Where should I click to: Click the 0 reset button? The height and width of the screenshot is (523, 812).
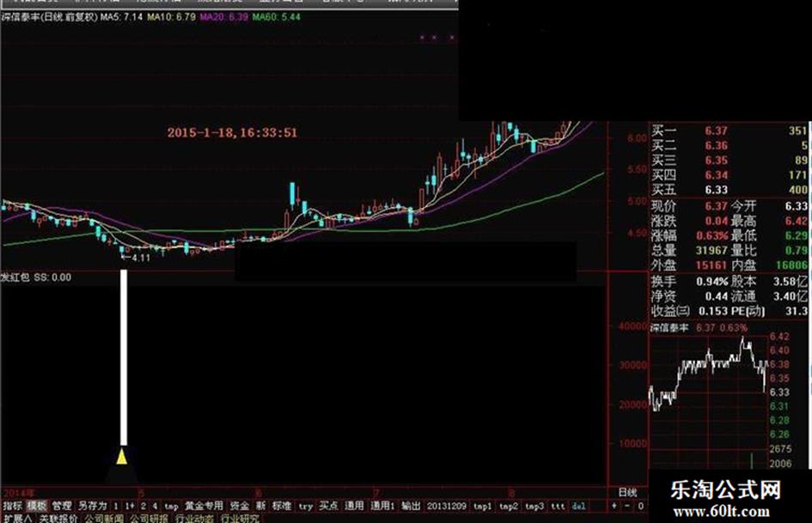click(640, 506)
